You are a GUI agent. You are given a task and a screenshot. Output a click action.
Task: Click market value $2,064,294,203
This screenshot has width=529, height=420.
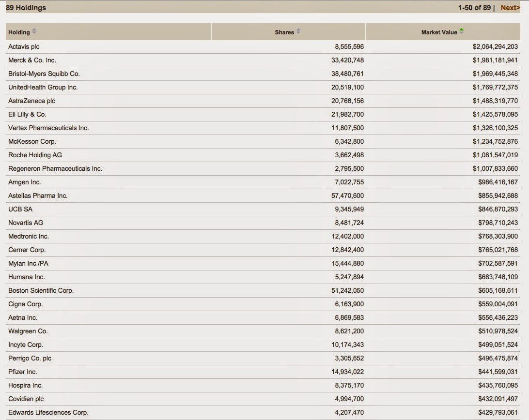point(495,47)
